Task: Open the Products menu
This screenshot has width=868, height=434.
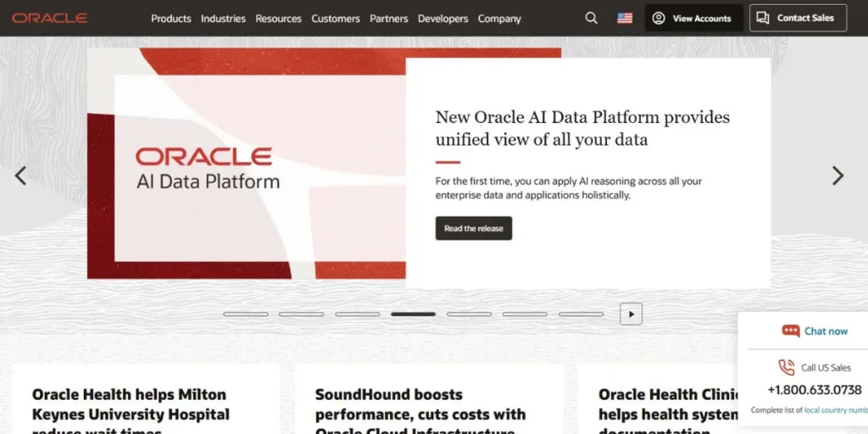Action: (171, 19)
